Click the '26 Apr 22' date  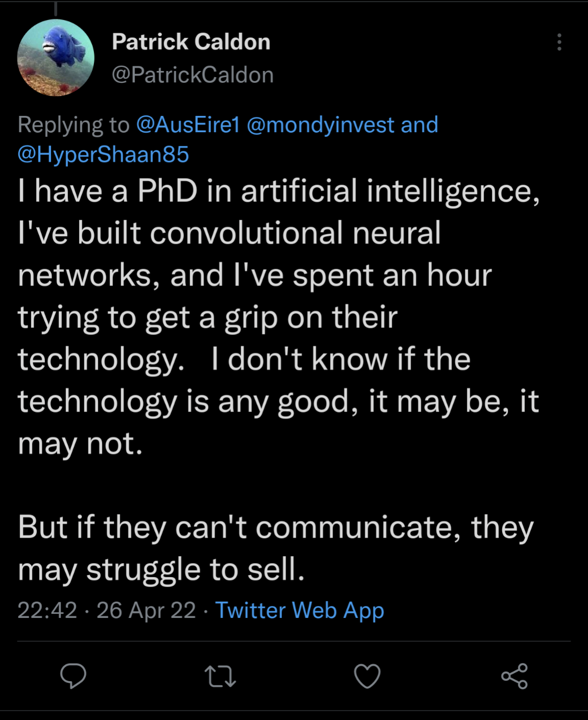(x=146, y=610)
